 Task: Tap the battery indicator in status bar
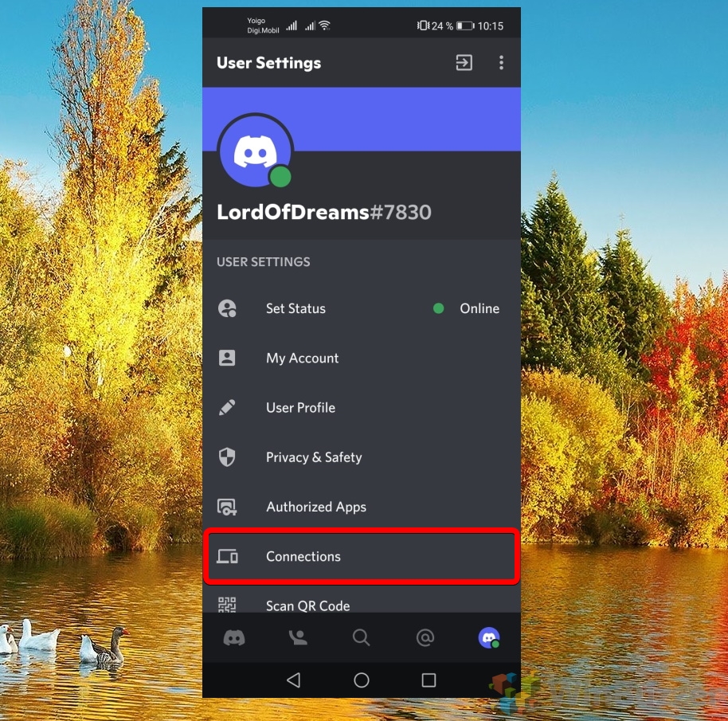coord(465,26)
